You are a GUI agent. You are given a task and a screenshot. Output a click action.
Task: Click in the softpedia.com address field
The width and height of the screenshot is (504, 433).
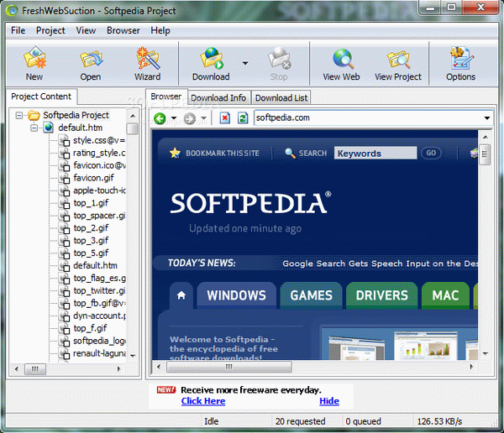pyautogui.click(x=368, y=117)
